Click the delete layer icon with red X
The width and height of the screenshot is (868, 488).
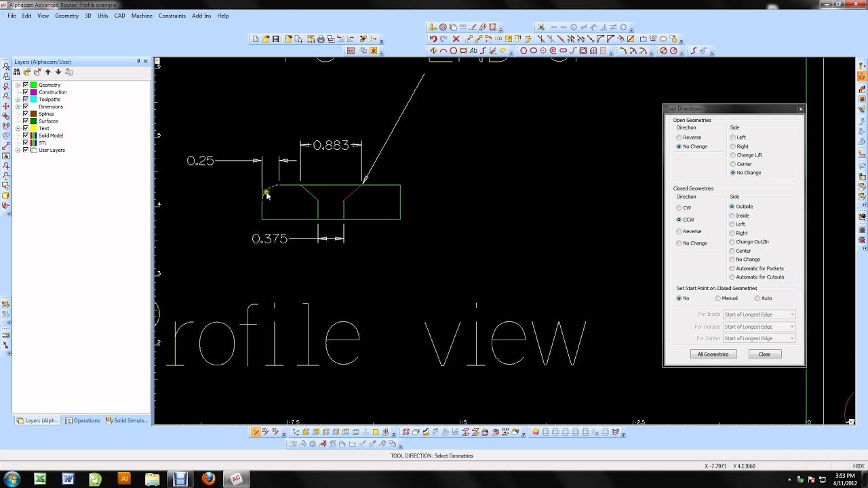37,72
